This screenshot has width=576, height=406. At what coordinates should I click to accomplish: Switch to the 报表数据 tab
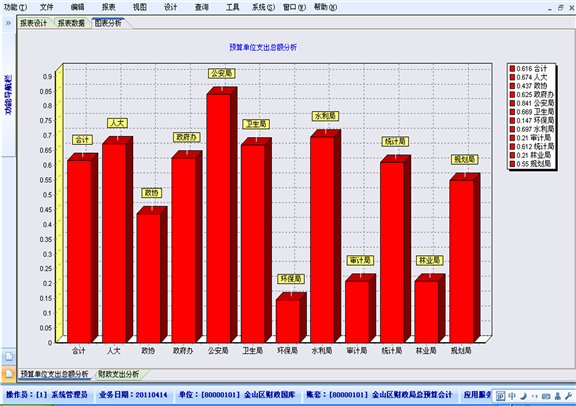coord(71,23)
